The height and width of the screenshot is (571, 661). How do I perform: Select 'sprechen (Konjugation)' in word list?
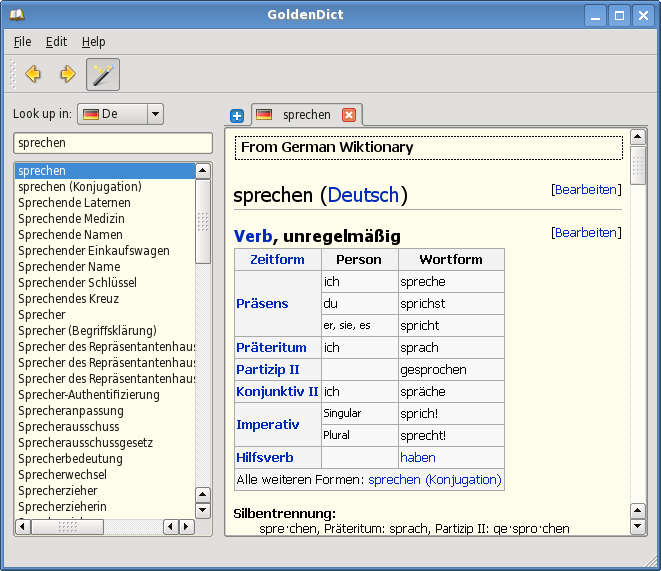(x=80, y=187)
